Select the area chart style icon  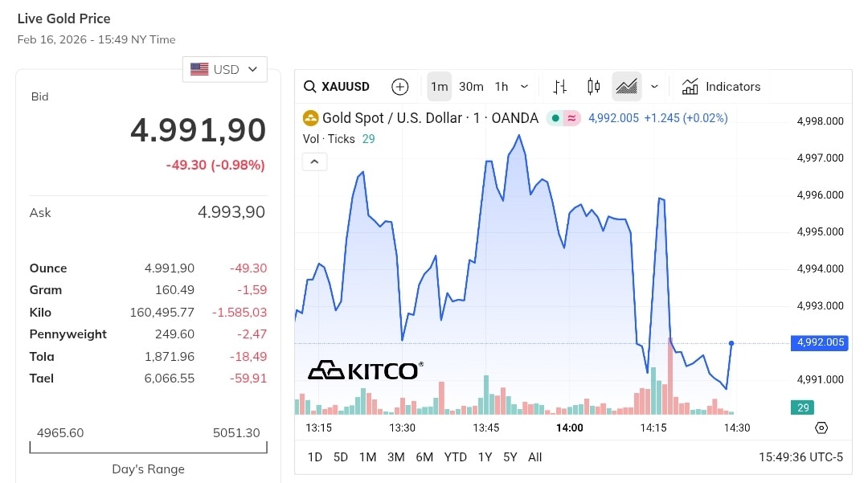[626, 87]
